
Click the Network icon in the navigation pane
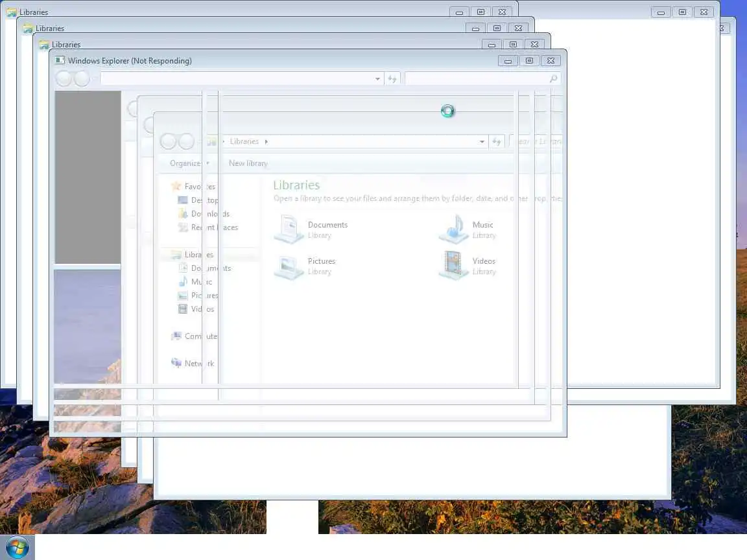(176, 364)
